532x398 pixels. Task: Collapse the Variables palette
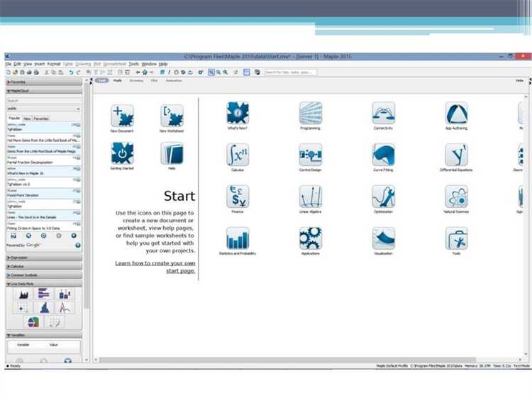[x=44, y=336]
